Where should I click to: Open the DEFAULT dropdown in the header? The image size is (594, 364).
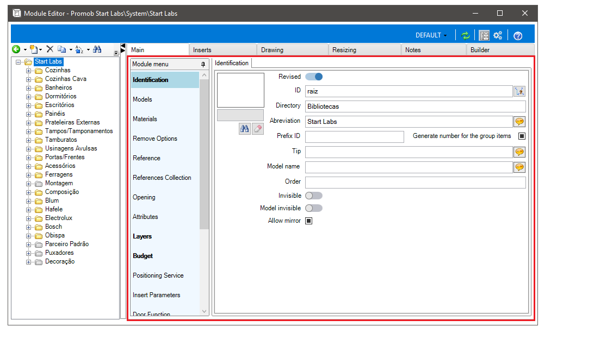click(431, 35)
